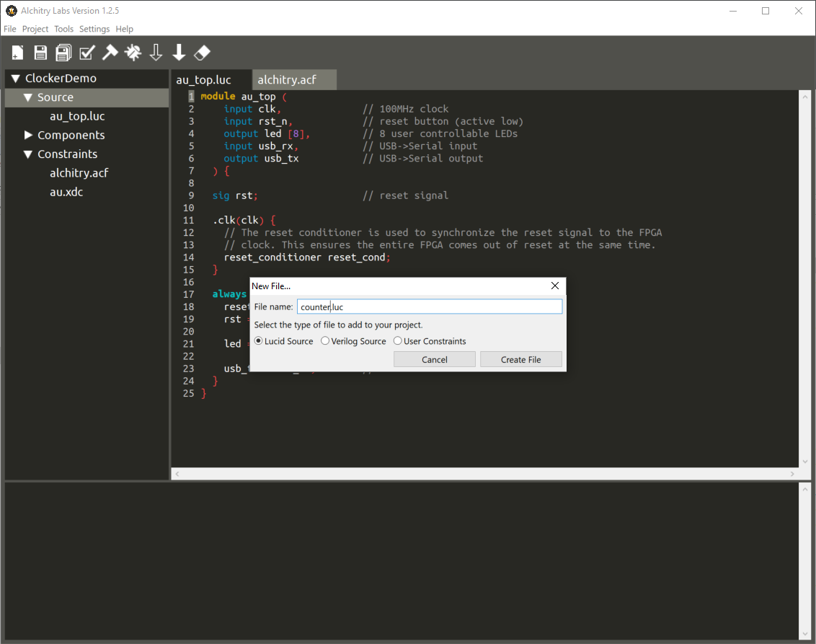The width and height of the screenshot is (816, 644).
Task: Click the Alchitry Labs logo in title bar
Action: click(x=11, y=10)
